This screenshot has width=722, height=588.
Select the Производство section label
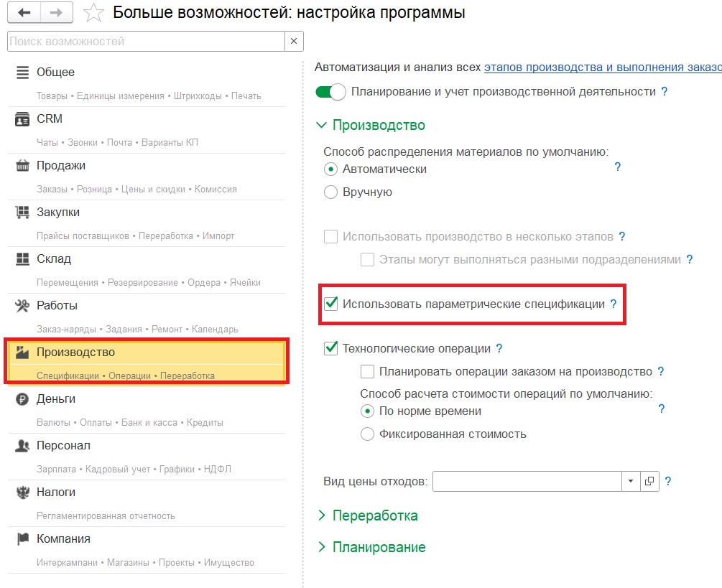(x=75, y=353)
